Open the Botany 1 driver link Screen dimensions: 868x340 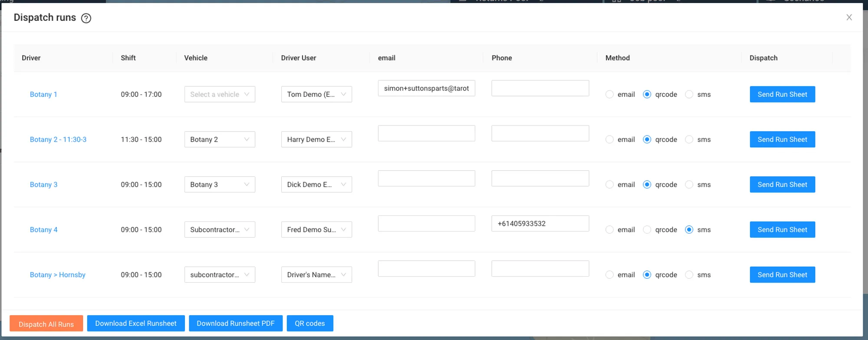43,94
